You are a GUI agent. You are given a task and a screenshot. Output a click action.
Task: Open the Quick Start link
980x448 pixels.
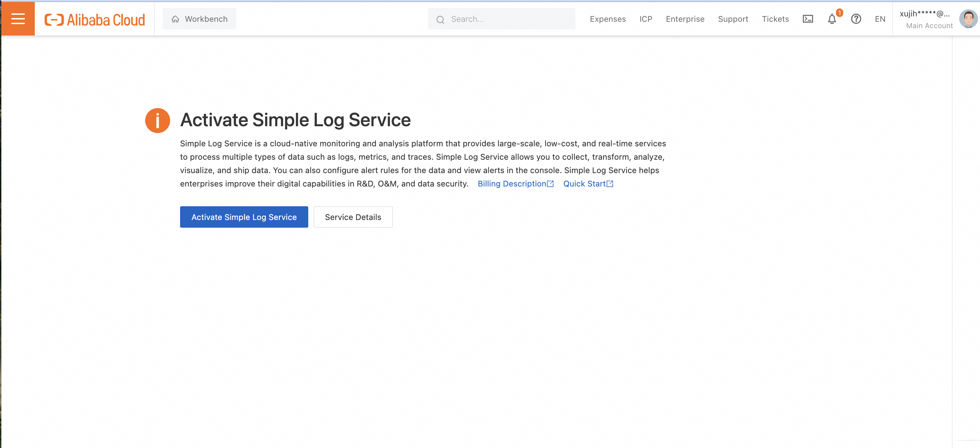(x=588, y=183)
